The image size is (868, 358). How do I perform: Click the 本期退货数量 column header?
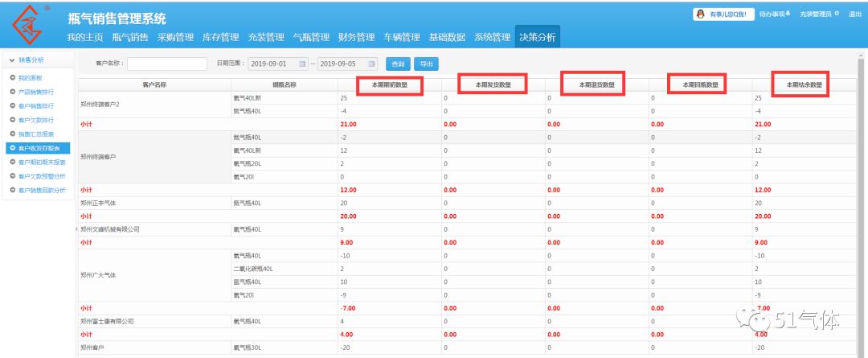[x=596, y=84]
